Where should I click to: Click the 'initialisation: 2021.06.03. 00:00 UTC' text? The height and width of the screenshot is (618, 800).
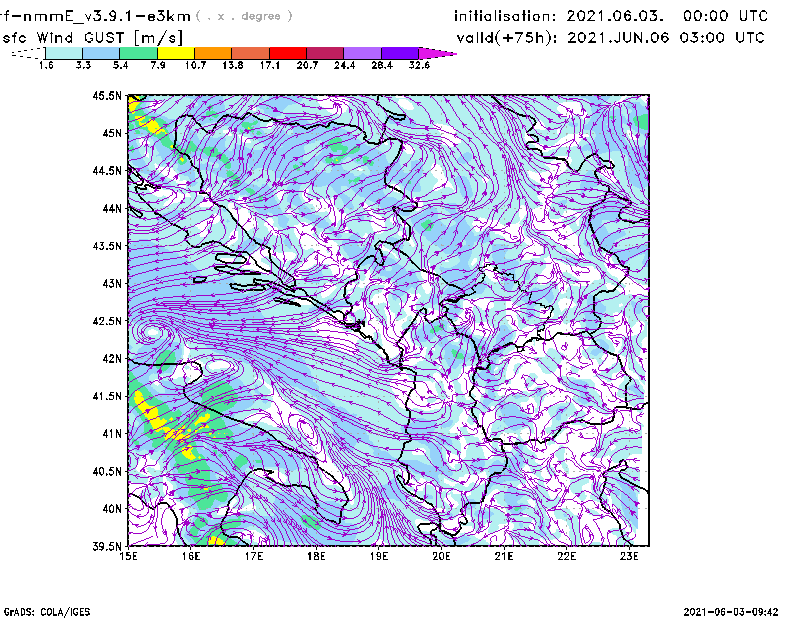[611, 16]
